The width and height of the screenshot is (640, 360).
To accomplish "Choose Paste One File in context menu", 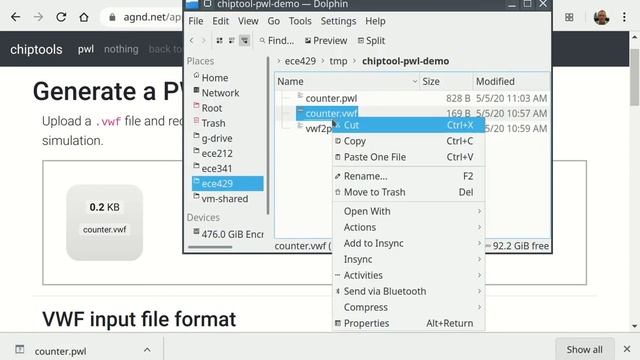I will (x=409, y=157).
